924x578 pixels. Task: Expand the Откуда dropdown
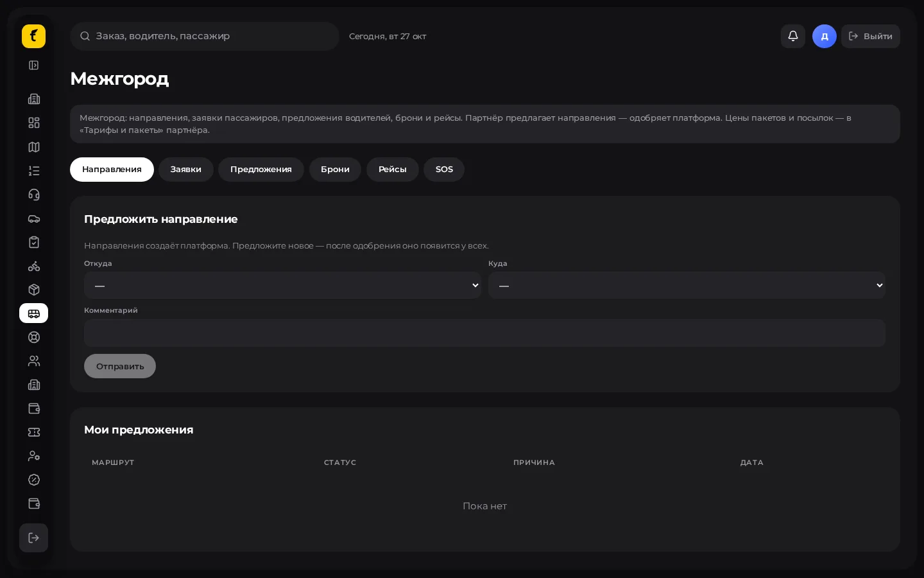pyautogui.click(x=283, y=285)
